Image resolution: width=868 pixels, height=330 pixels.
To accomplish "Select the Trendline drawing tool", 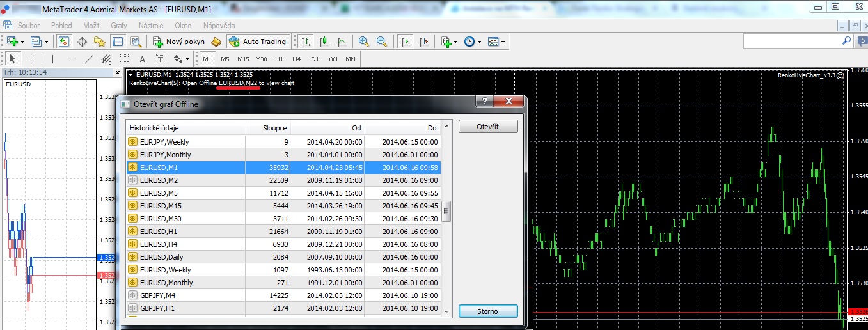I will click(x=89, y=59).
